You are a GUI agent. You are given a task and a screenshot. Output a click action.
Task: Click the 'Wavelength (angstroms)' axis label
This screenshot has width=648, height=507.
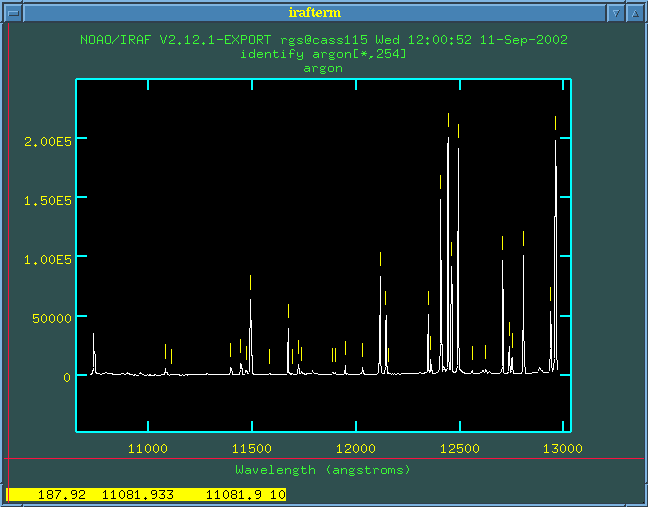click(323, 469)
